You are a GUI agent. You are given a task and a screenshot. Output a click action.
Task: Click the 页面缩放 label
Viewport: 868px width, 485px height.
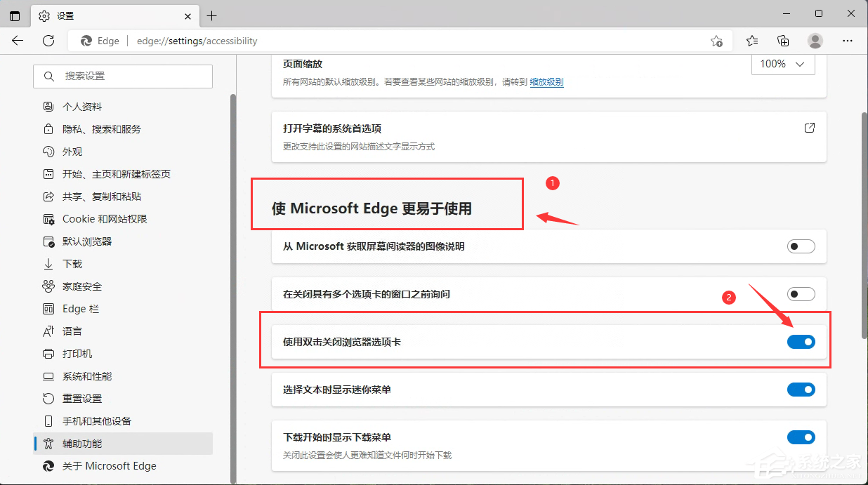click(x=303, y=63)
